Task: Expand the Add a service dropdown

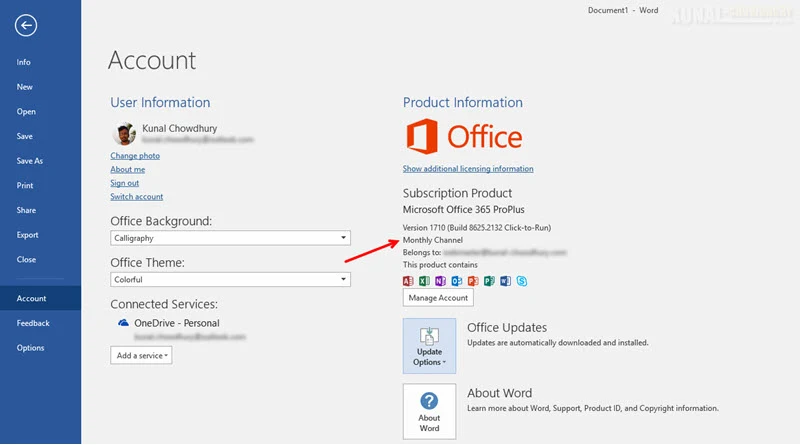Action: pos(141,356)
